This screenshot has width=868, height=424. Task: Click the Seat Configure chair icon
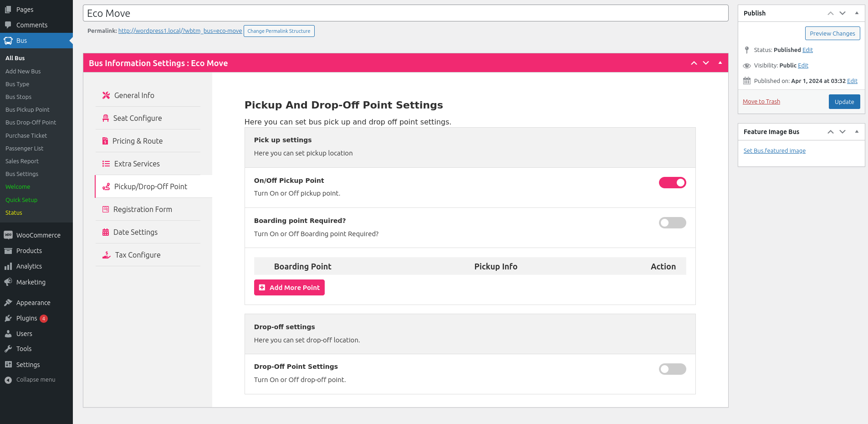point(106,118)
